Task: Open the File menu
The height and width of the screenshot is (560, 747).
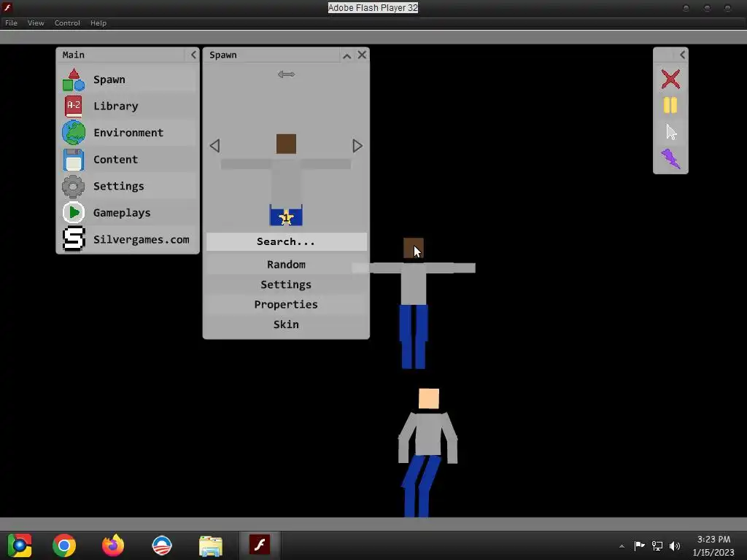Action: click(x=11, y=23)
